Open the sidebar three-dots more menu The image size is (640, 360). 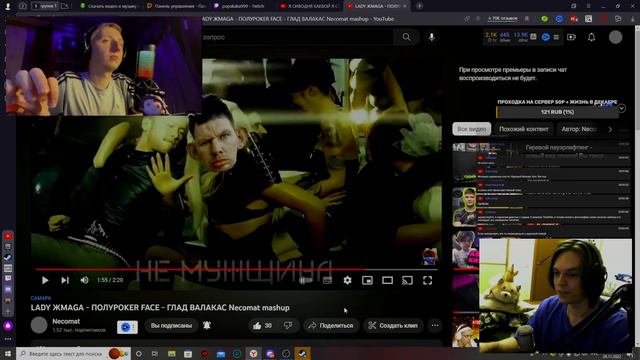[8, 339]
